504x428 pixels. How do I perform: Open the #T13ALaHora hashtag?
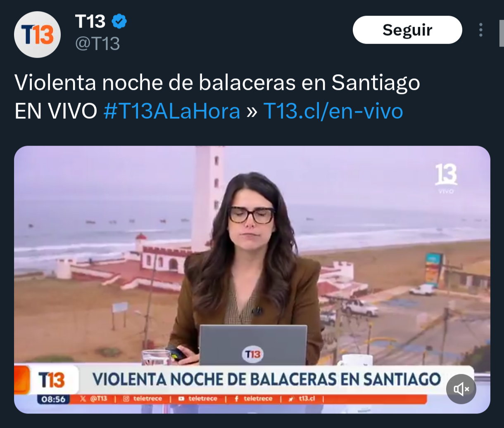[x=171, y=111]
